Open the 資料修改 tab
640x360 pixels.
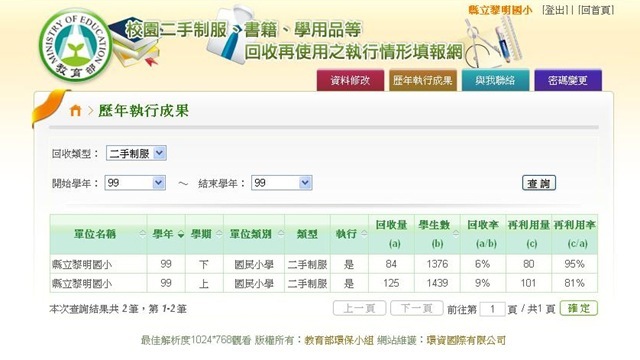(x=350, y=80)
